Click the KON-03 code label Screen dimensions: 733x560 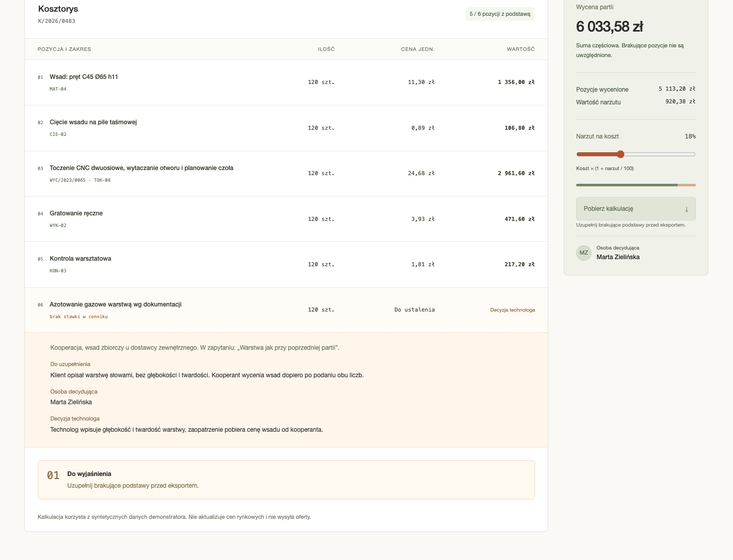coord(58,271)
